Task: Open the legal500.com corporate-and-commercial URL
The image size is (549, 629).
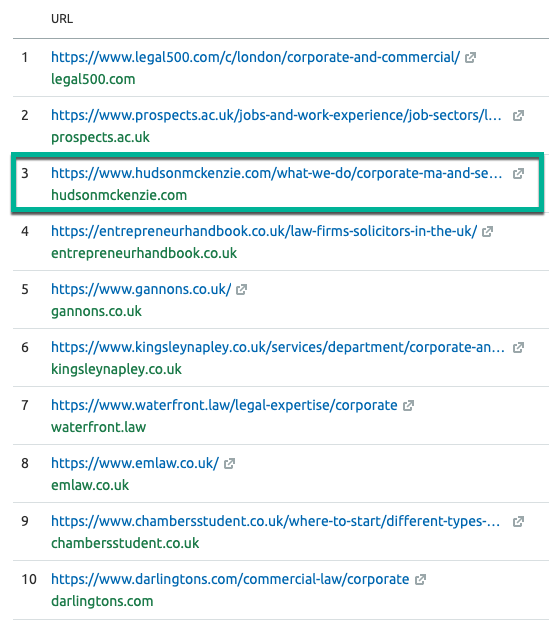Action: (255, 57)
